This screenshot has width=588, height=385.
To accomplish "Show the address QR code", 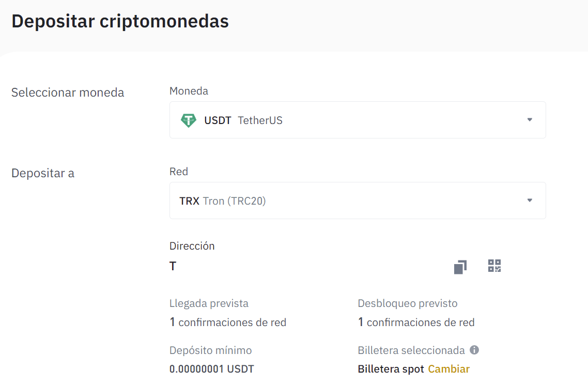I will 494,266.
